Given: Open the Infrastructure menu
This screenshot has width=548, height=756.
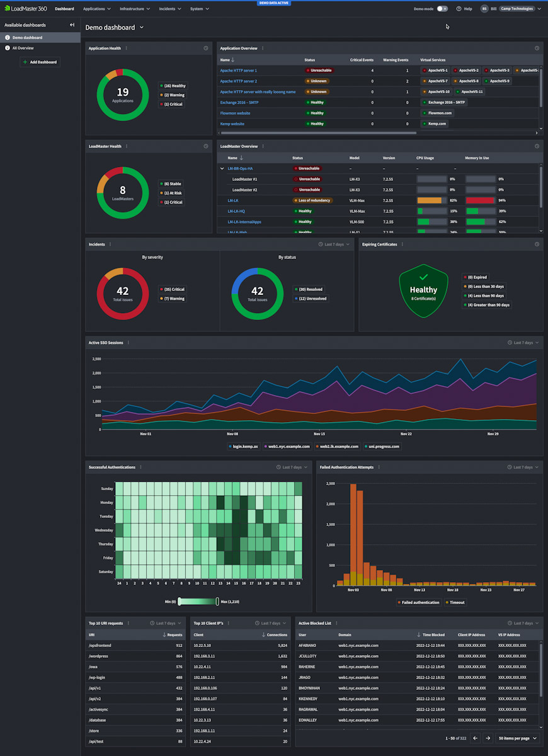Looking at the screenshot, I should click(135, 9).
